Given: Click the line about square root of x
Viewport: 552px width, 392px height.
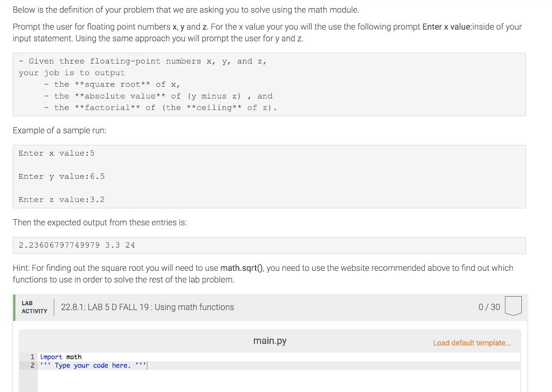Looking at the screenshot, I should [x=112, y=85].
